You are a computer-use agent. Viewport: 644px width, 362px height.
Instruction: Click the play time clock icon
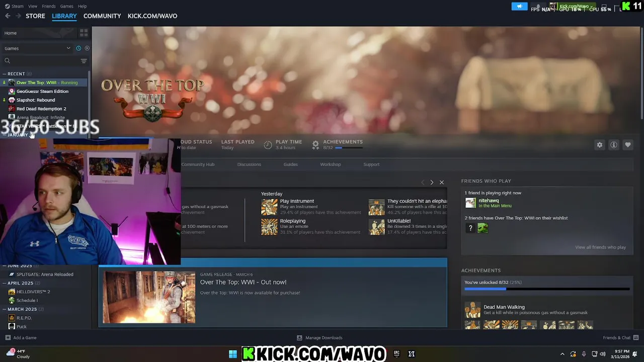click(268, 145)
